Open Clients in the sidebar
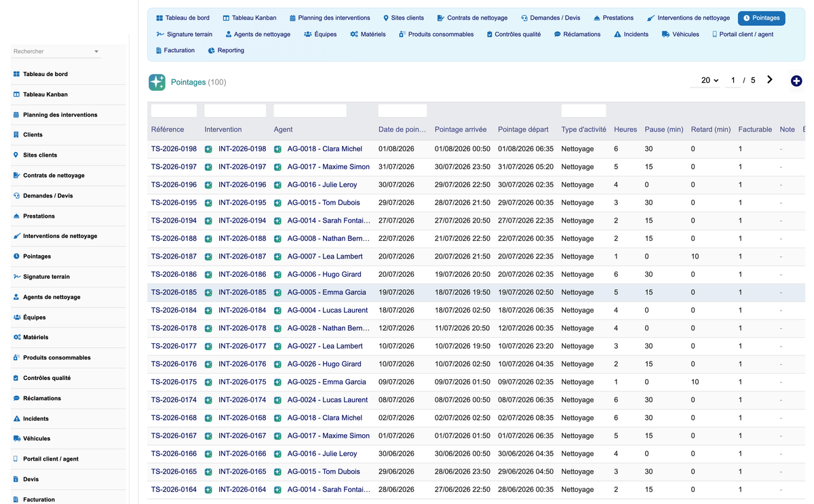814x504 pixels. [x=33, y=135]
